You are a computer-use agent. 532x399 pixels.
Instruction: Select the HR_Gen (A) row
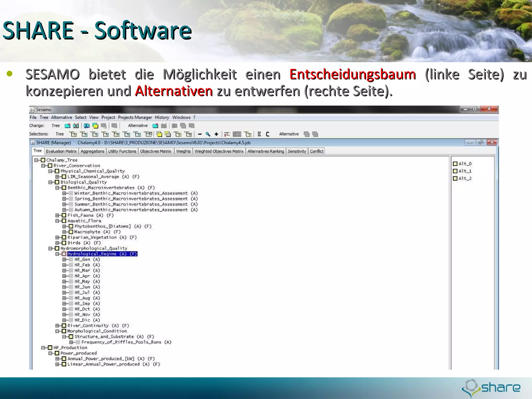point(87,260)
